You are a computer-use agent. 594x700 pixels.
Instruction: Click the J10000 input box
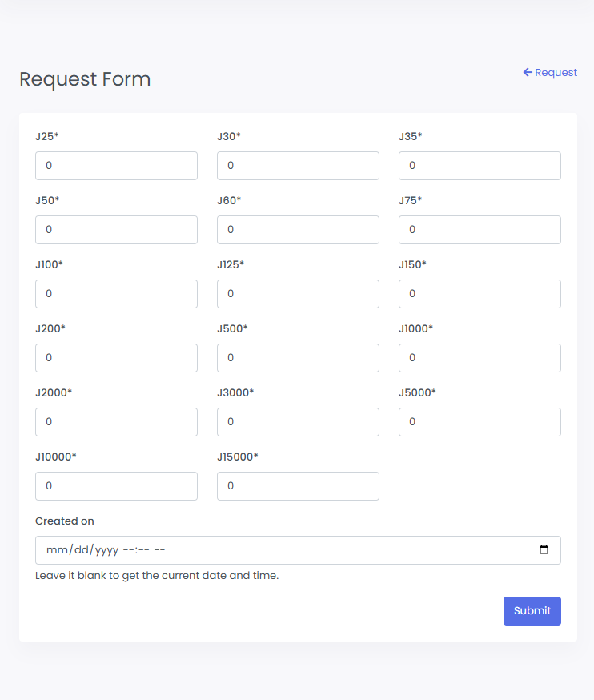point(116,486)
